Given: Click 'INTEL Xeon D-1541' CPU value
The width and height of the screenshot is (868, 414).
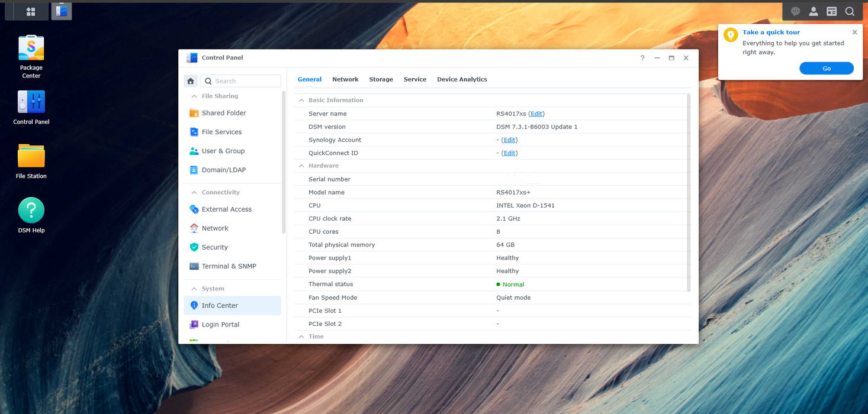Looking at the screenshot, I should tap(525, 206).
